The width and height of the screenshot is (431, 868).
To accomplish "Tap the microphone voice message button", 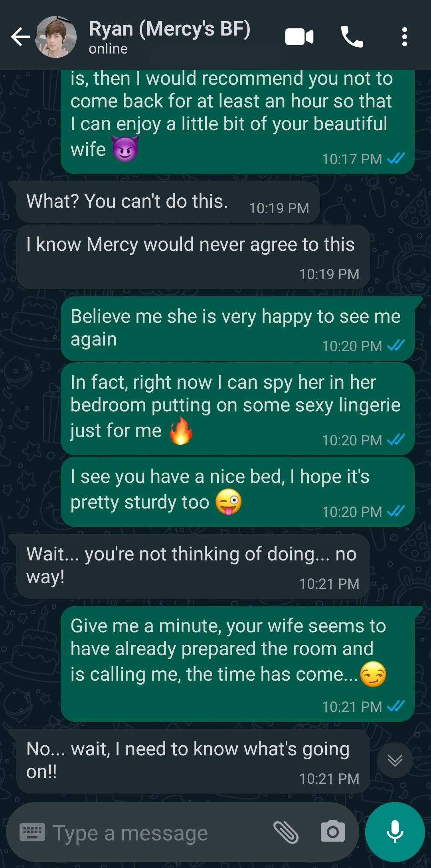I will pyautogui.click(x=395, y=832).
